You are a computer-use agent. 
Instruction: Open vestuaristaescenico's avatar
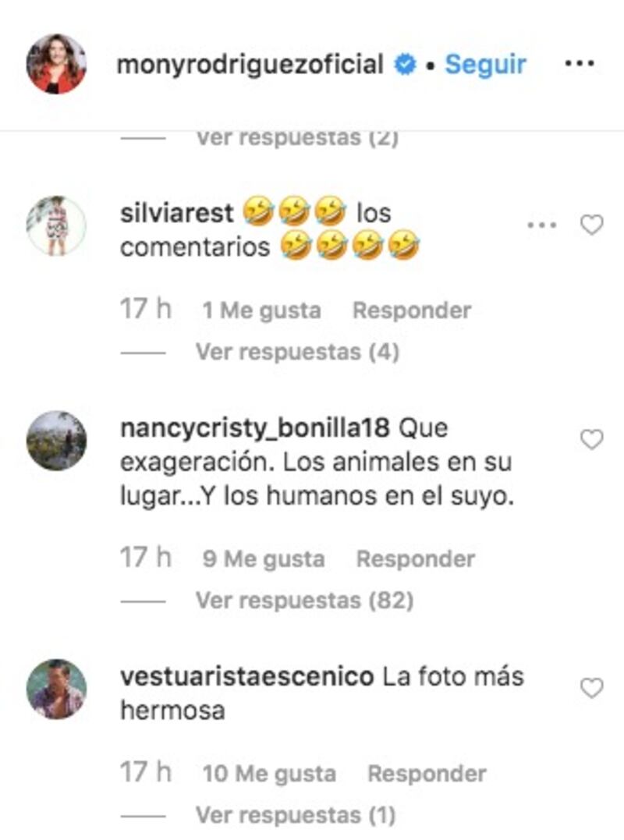(56, 689)
